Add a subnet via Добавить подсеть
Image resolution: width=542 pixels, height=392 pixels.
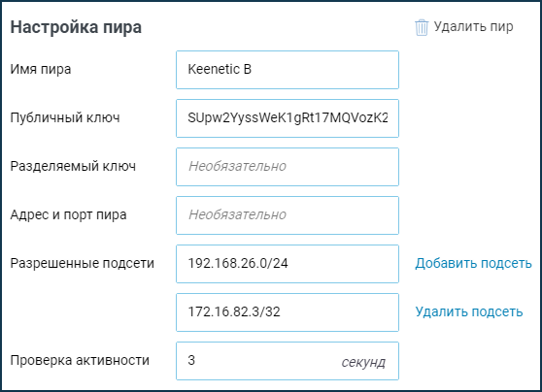click(473, 263)
